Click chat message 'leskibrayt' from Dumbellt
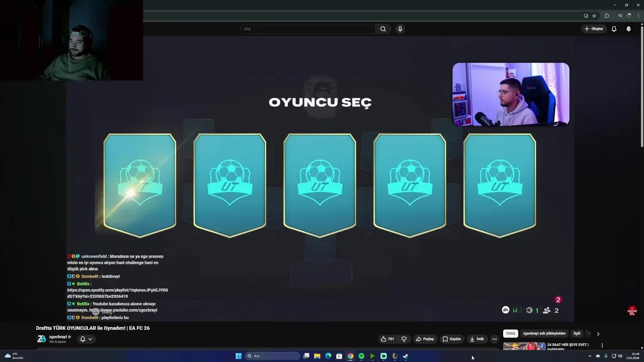Viewport: 644px width, 362px height. [x=111, y=277]
